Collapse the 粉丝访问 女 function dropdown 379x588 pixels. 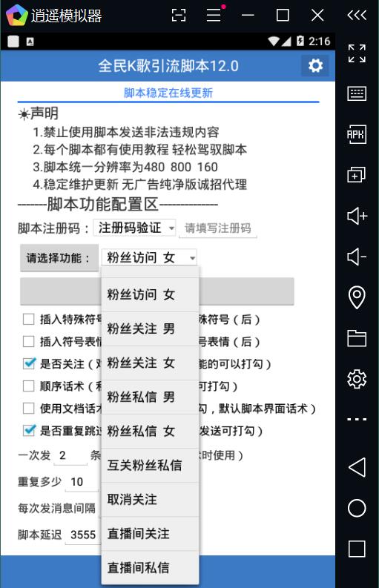[149, 257]
